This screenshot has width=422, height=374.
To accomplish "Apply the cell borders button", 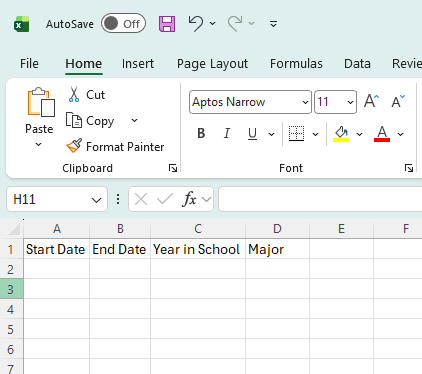I will pyautogui.click(x=296, y=133).
